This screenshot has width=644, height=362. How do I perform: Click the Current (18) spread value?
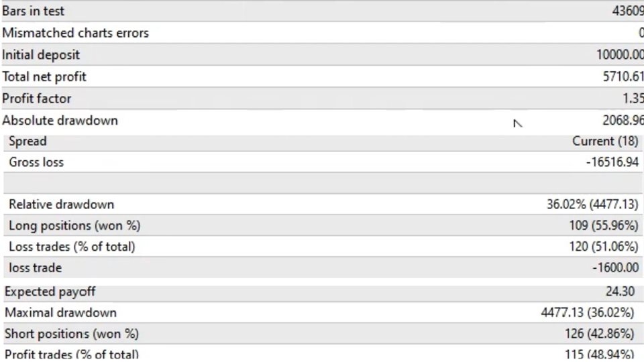605,141
